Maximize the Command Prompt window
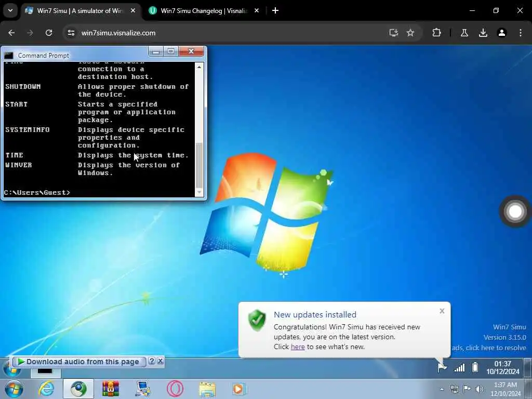This screenshot has width=532, height=399. click(x=171, y=51)
